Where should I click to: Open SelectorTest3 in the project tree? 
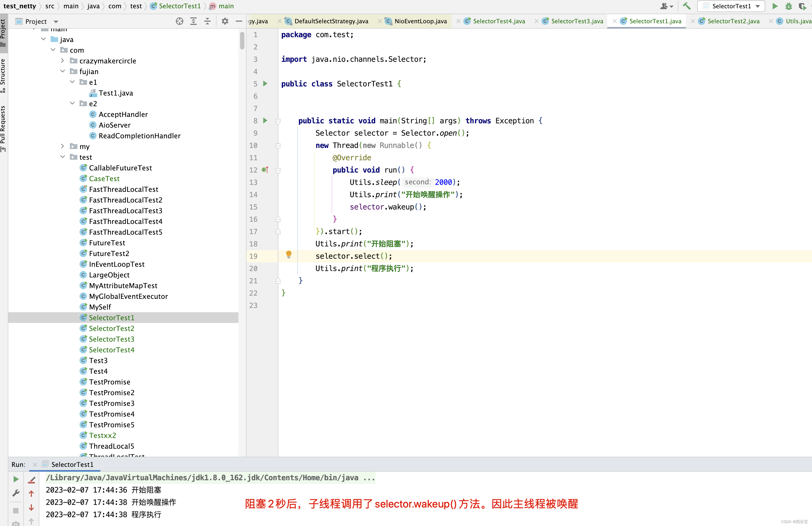coord(111,339)
